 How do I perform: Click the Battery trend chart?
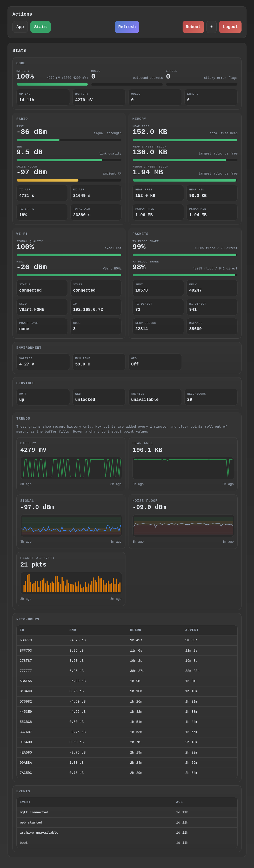71,468
